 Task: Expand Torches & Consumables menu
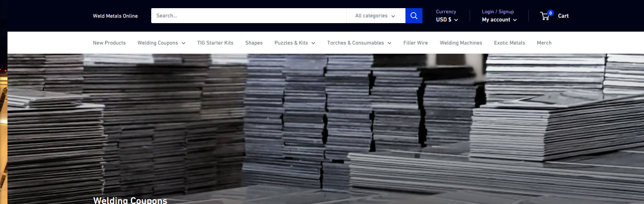pyautogui.click(x=359, y=43)
